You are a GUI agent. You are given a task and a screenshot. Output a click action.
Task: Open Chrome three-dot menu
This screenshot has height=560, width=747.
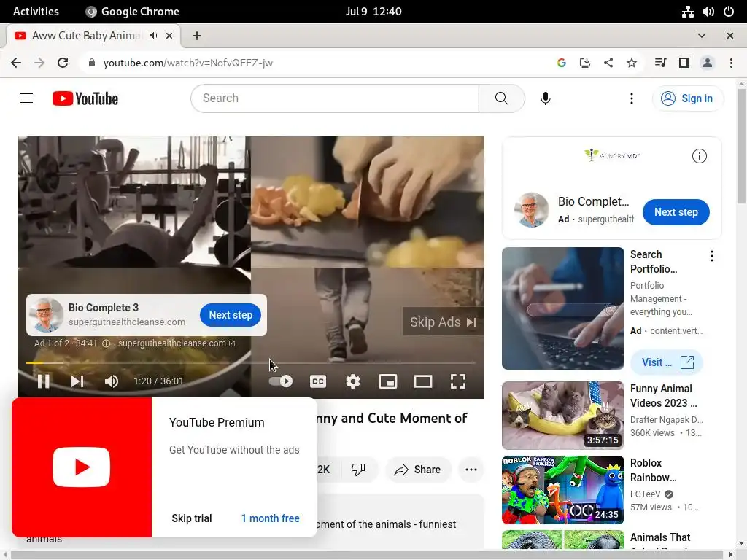[731, 63]
